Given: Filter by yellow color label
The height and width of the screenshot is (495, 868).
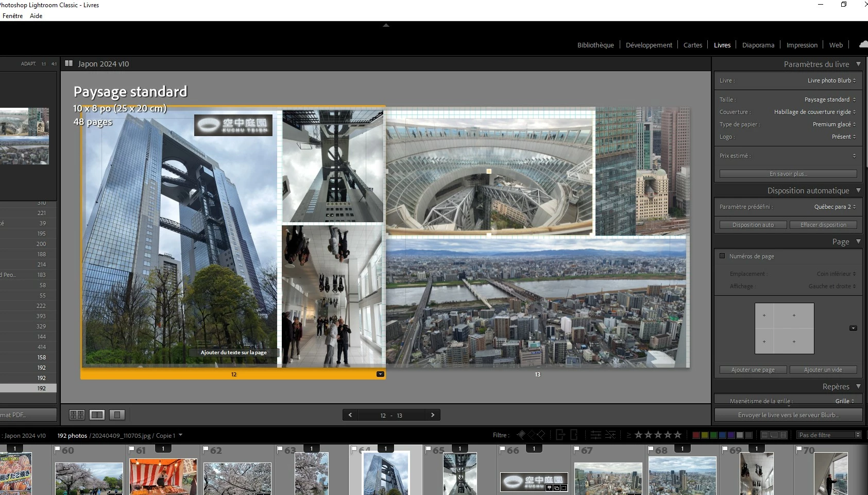Looking at the screenshot, I should point(705,435).
